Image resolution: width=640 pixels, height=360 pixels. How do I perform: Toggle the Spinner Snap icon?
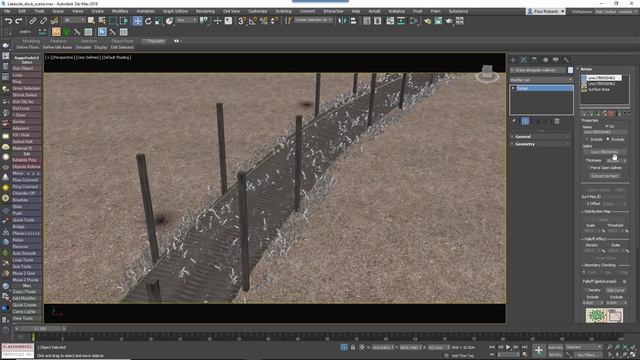tap(274, 21)
